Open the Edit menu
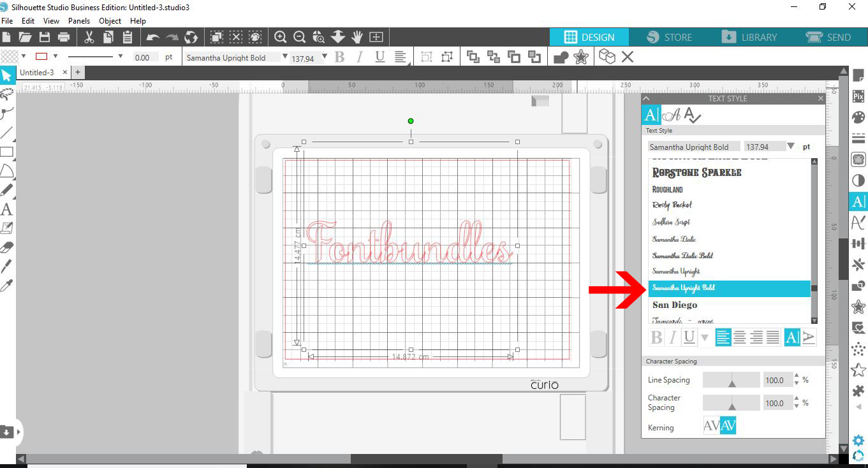This screenshot has width=868, height=468. click(x=28, y=20)
